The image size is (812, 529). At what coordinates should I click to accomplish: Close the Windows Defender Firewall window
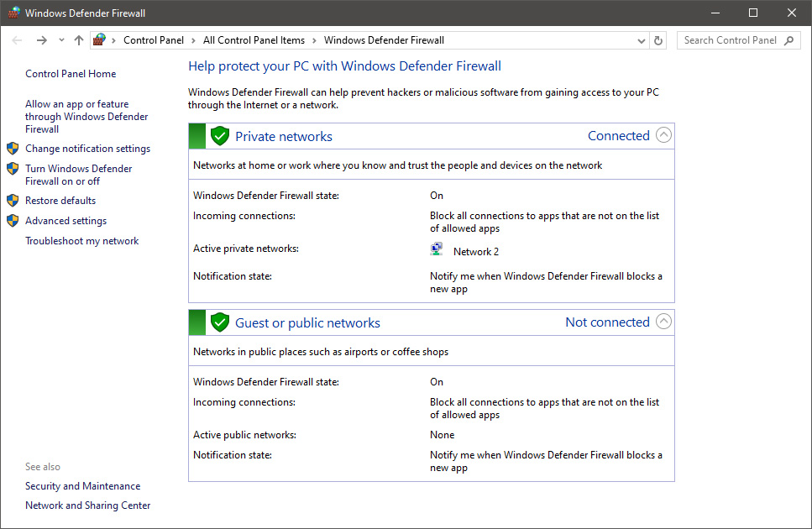792,13
